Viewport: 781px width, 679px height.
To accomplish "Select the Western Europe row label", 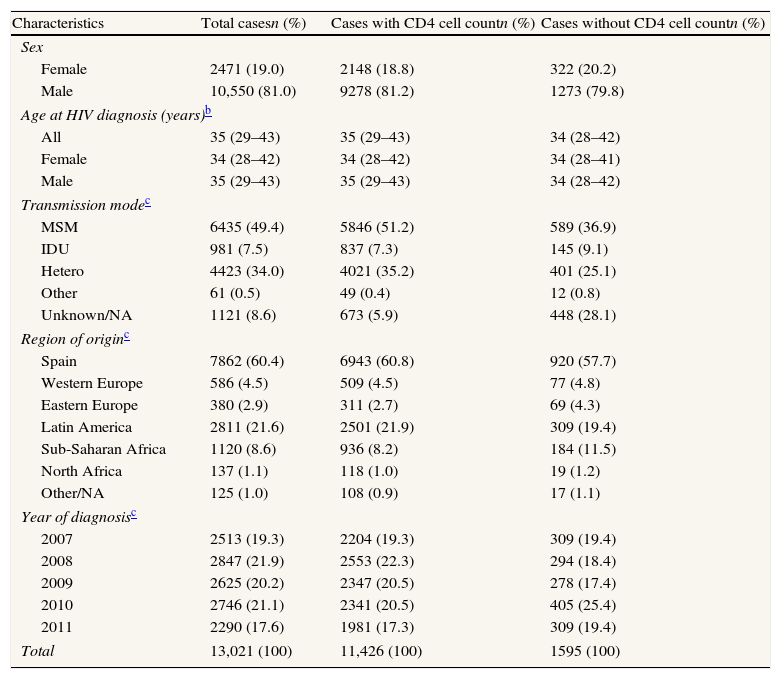I will [91, 383].
